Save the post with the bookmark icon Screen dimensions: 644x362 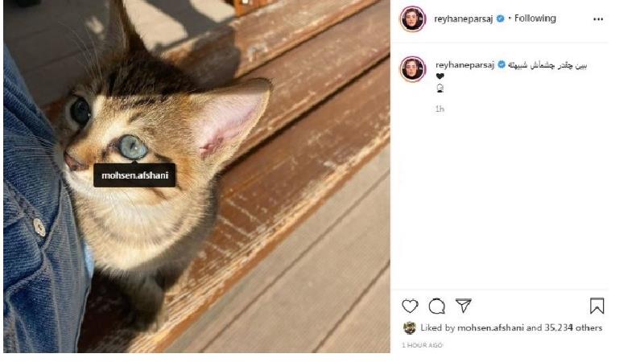(x=597, y=306)
